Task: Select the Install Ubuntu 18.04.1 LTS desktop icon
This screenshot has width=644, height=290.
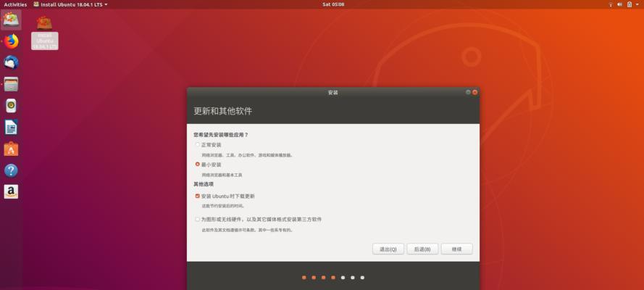Action: (44, 33)
